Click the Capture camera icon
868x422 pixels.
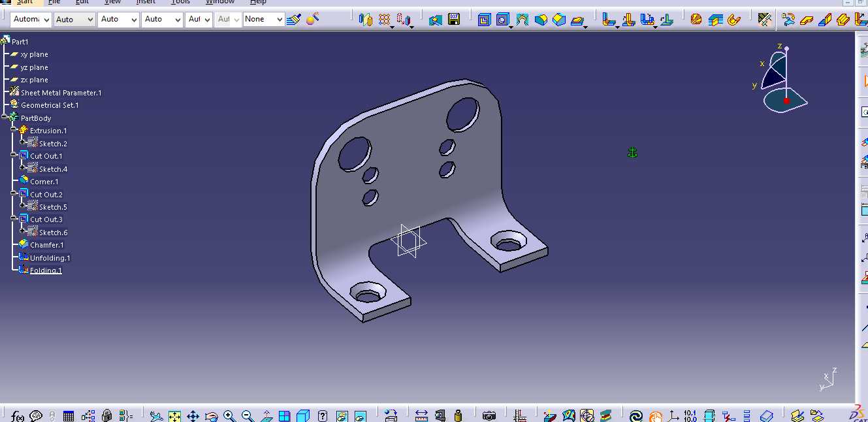(x=489, y=415)
